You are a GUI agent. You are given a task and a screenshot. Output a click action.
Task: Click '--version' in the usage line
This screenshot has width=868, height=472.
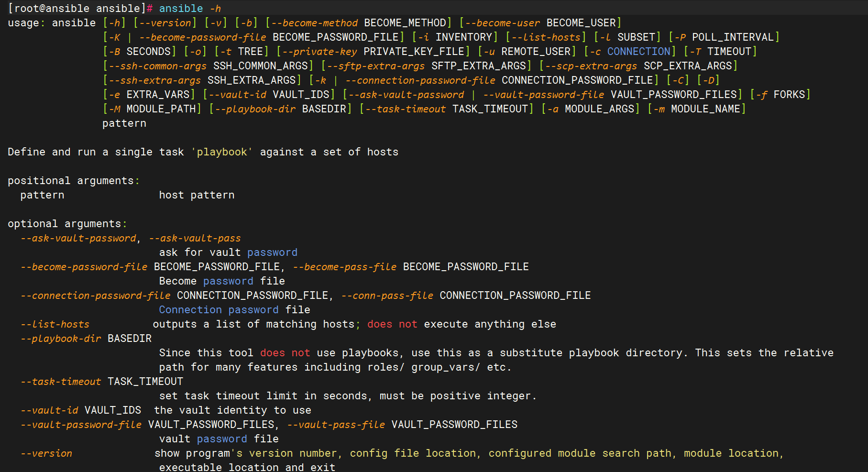[165, 23]
